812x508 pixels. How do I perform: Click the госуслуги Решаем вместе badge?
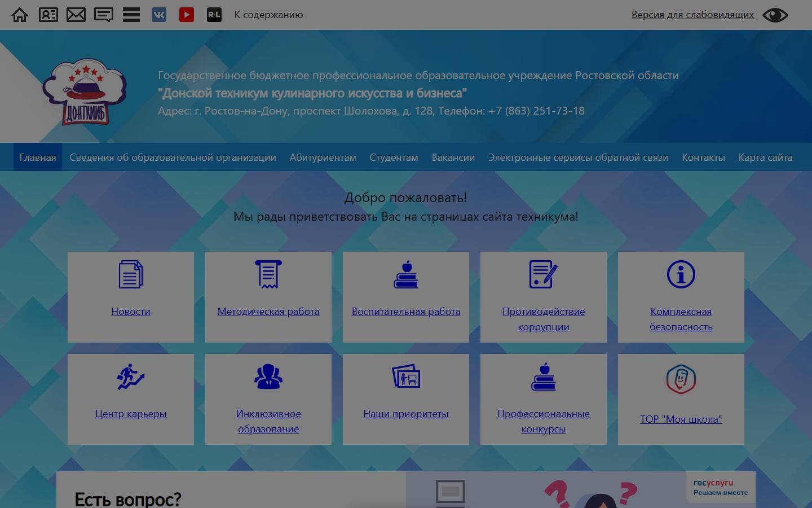pos(721,488)
